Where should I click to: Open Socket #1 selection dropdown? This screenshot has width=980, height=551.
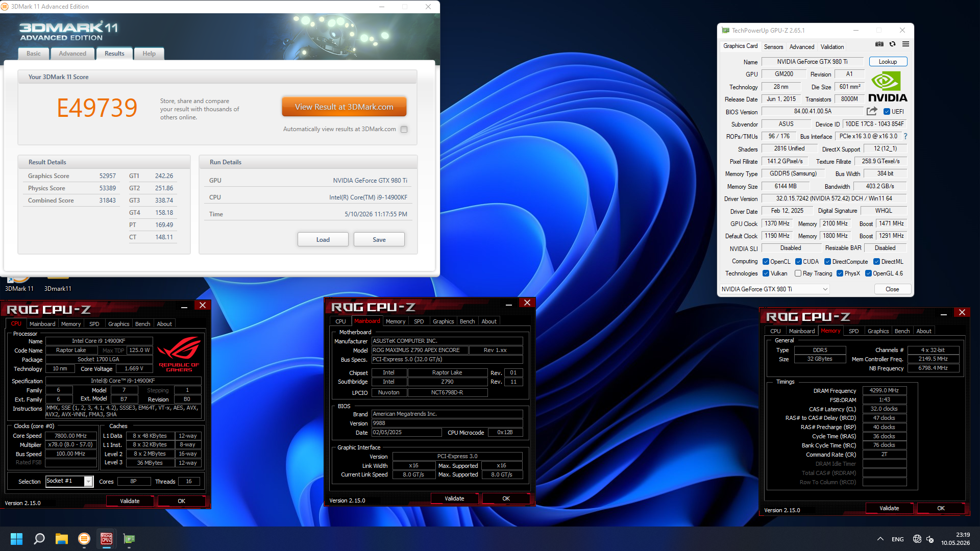[69, 481]
